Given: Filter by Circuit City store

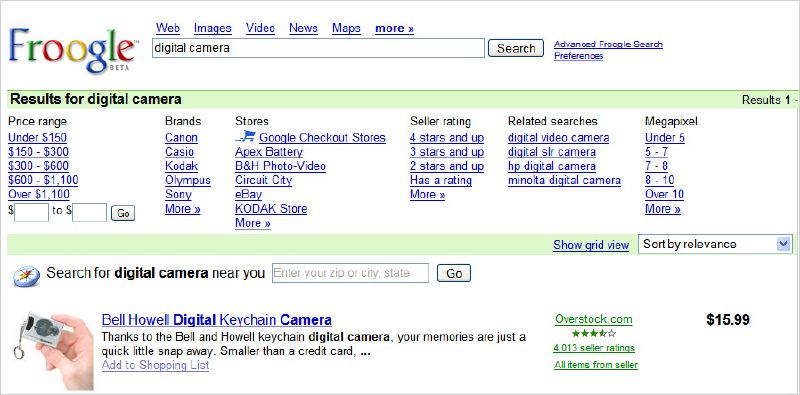Looking at the screenshot, I should (264, 180).
